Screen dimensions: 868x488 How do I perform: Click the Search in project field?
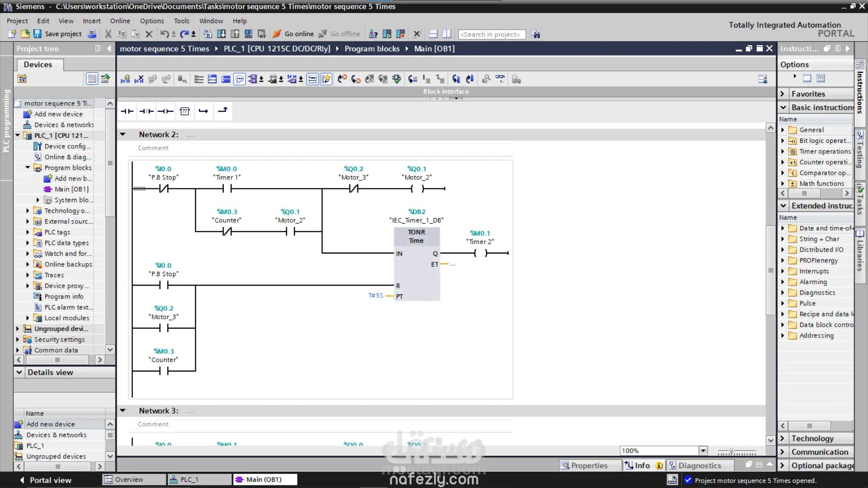click(492, 34)
